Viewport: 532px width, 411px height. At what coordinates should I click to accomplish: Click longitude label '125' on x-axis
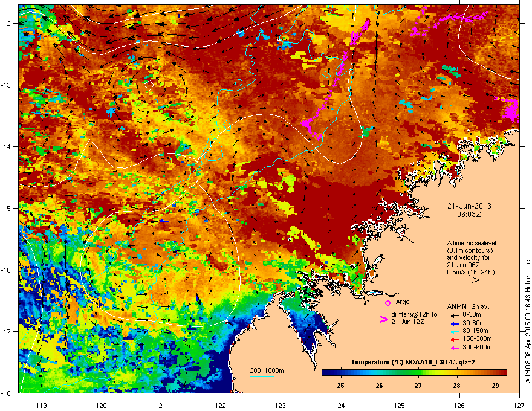point(400,405)
